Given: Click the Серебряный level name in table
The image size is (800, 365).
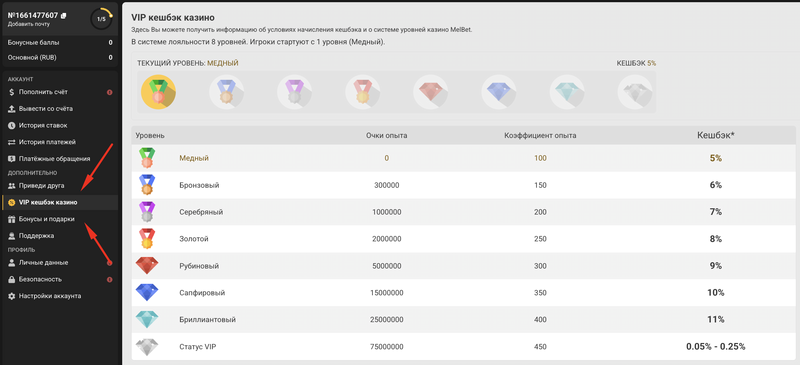Looking at the screenshot, I should [x=201, y=212].
